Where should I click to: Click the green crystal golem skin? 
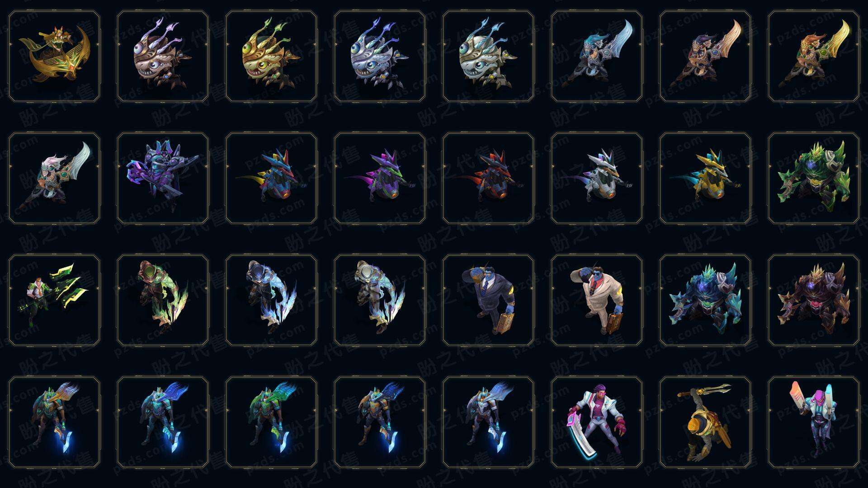point(814,178)
